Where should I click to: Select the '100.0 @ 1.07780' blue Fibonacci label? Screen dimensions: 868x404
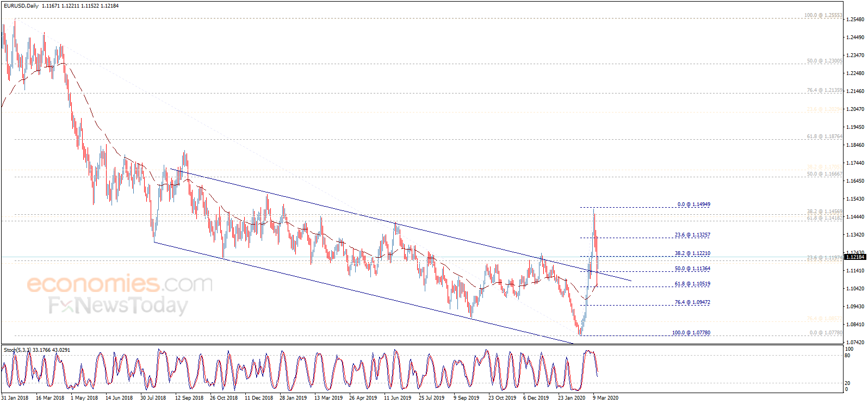coord(691,333)
